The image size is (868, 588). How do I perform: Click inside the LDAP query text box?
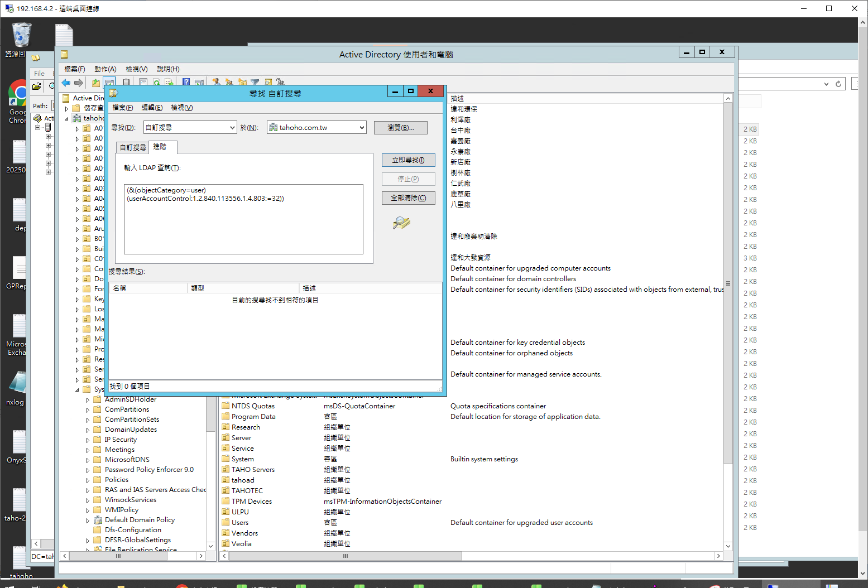click(243, 223)
